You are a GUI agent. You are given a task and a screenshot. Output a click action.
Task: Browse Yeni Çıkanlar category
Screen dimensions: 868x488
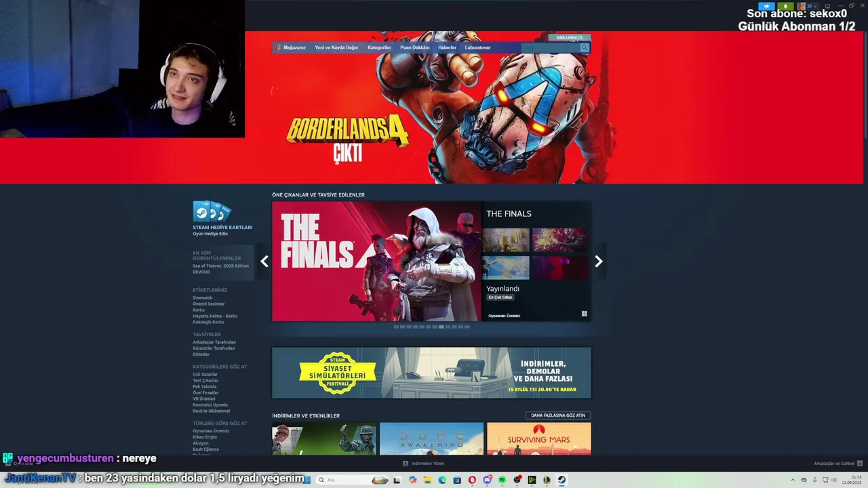click(205, 380)
